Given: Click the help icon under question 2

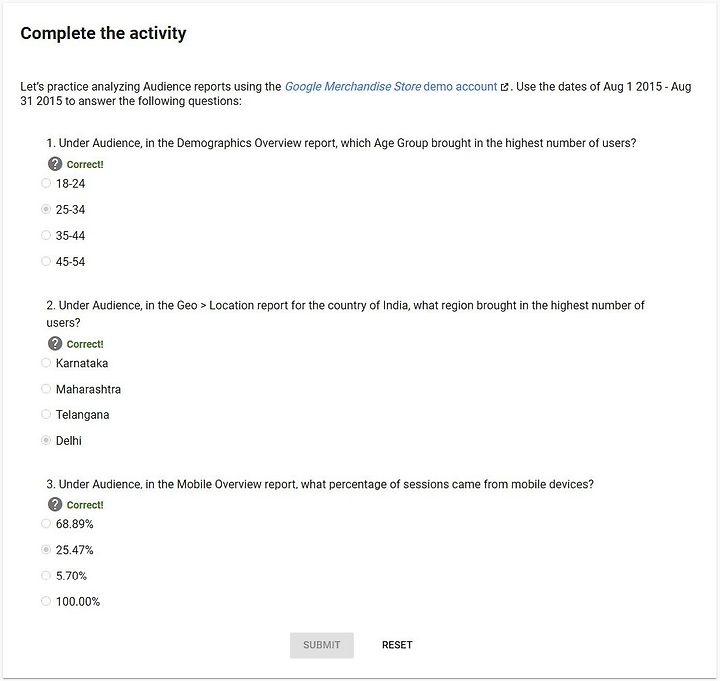Looking at the screenshot, I should [x=55, y=343].
